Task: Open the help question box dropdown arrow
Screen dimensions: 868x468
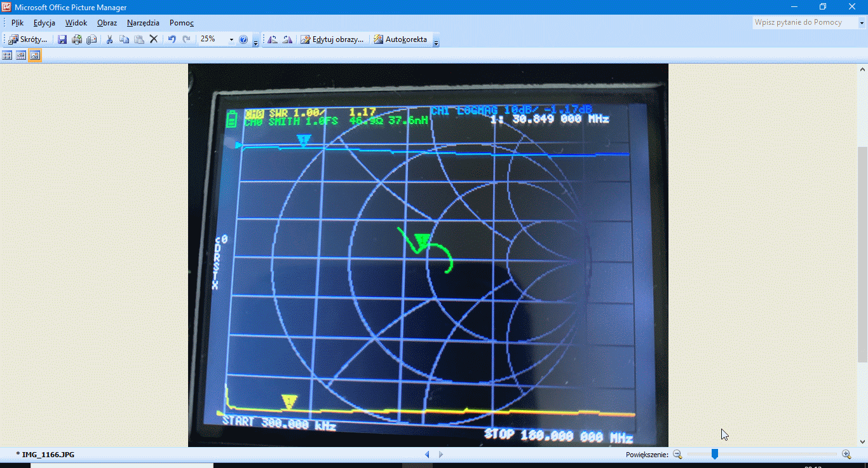Action: 862,22
